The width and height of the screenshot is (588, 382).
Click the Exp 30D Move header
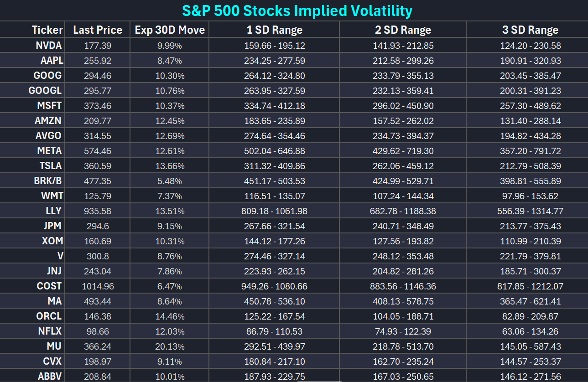[170, 30]
